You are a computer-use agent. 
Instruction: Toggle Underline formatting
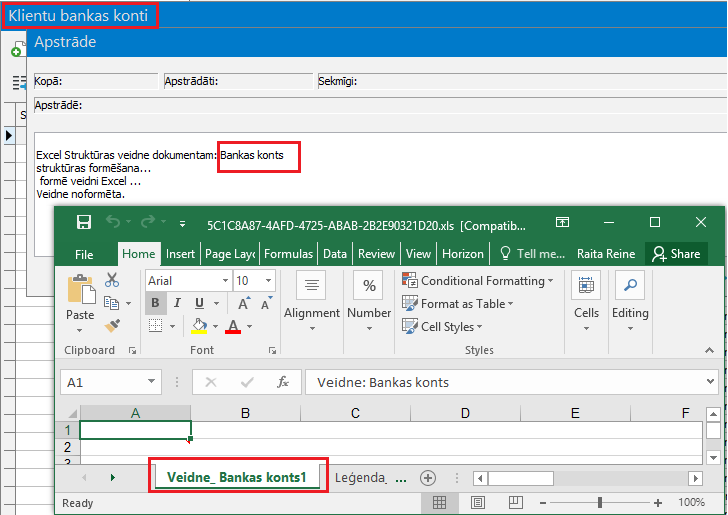point(200,303)
